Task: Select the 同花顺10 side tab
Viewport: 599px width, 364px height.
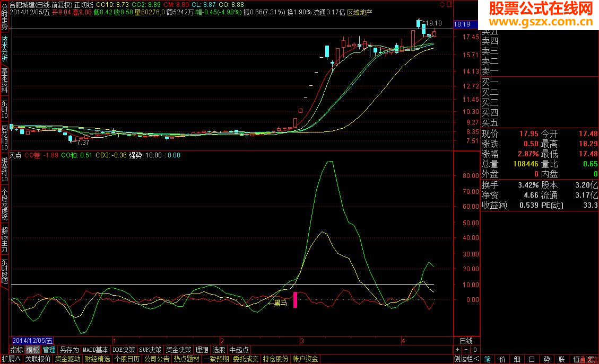Action: (4, 137)
